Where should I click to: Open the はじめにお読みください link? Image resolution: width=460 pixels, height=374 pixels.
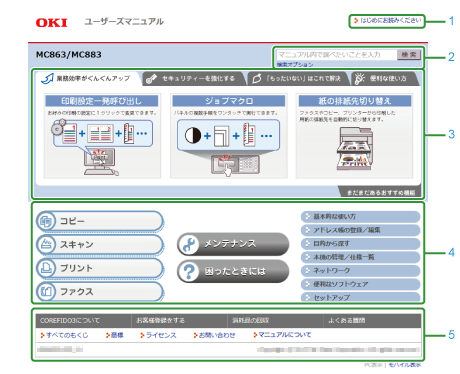click(387, 21)
